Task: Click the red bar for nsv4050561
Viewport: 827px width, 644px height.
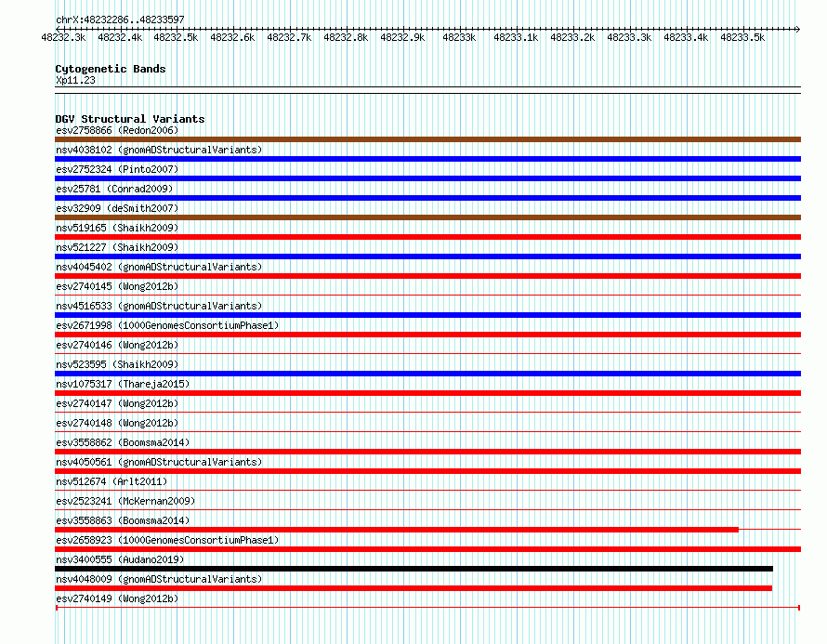Action: tap(427, 471)
